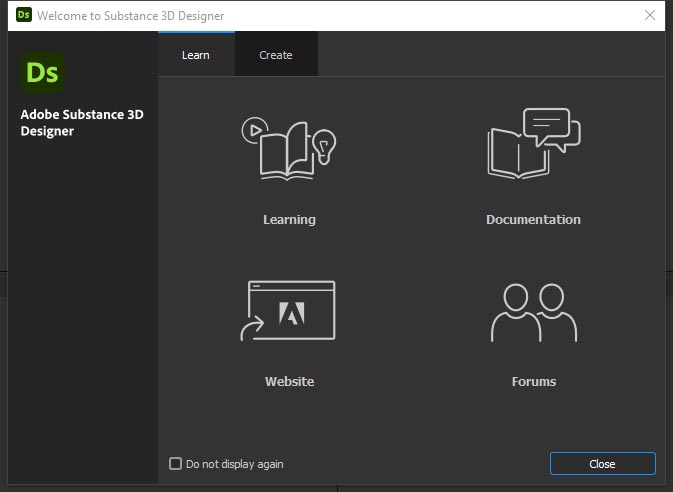Switch to the Create tab

tap(276, 55)
